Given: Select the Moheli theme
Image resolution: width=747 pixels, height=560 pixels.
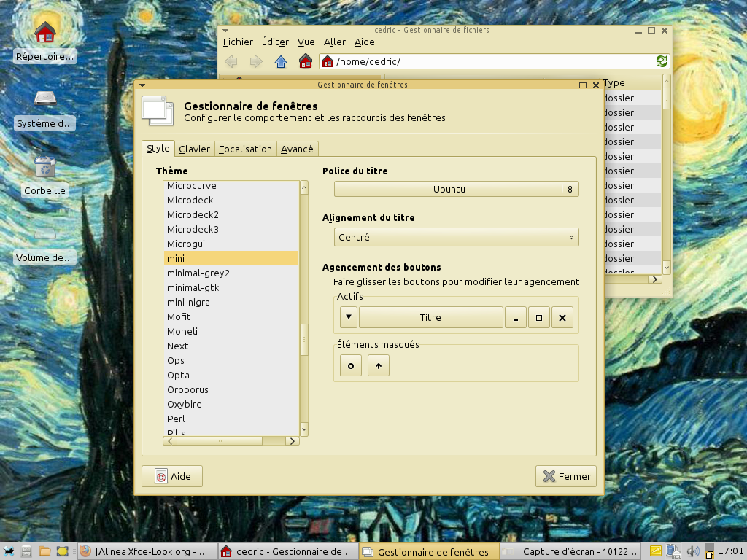Looking at the screenshot, I should pyautogui.click(x=231, y=332).
